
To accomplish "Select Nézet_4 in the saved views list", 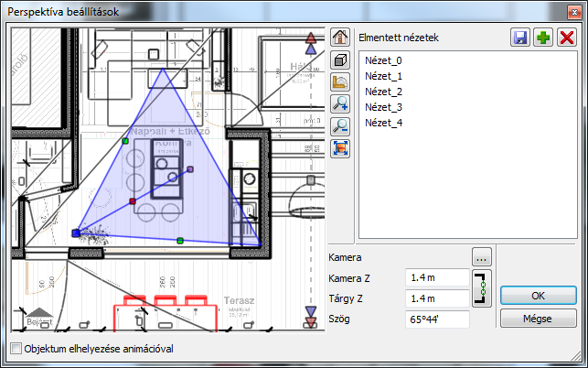I will coord(382,123).
